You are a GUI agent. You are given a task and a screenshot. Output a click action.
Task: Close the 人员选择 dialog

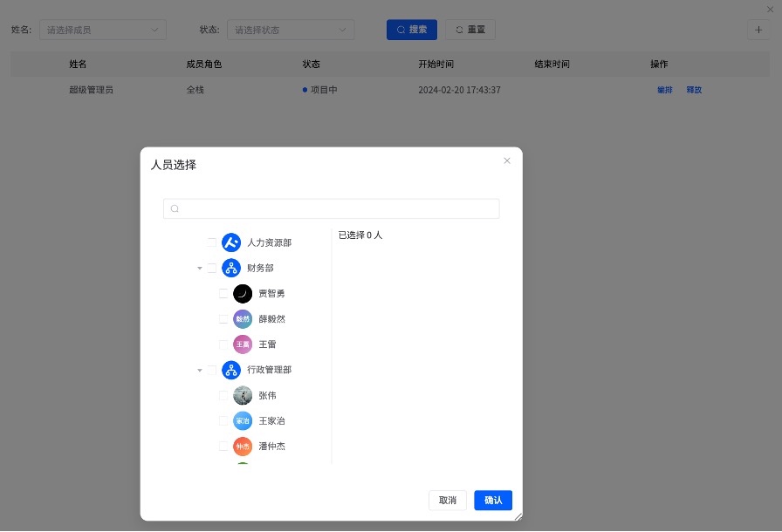point(507,160)
